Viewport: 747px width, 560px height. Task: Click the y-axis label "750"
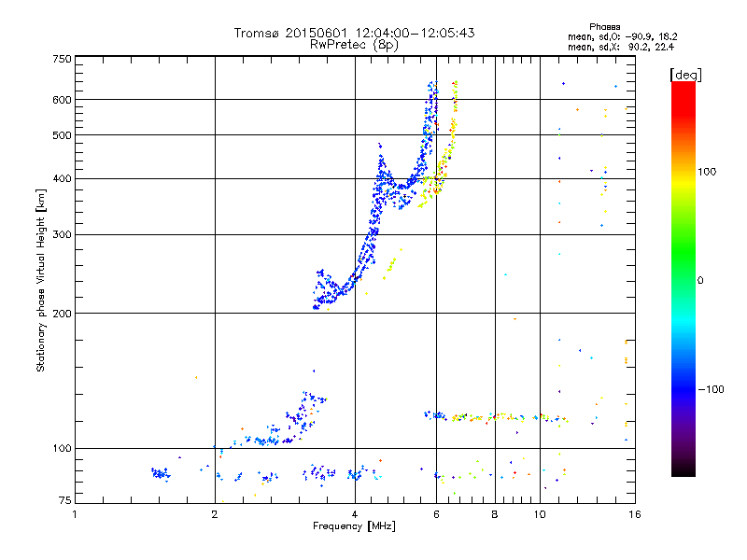click(63, 59)
